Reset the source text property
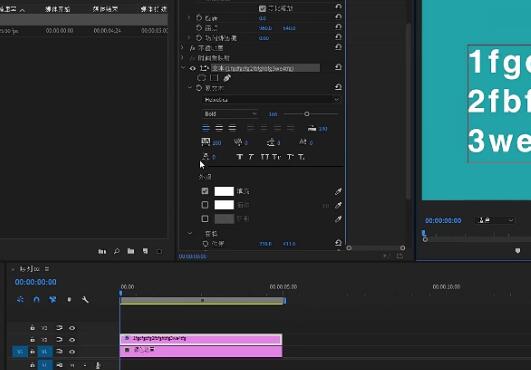The height and width of the screenshot is (370, 531). point(338,87)
